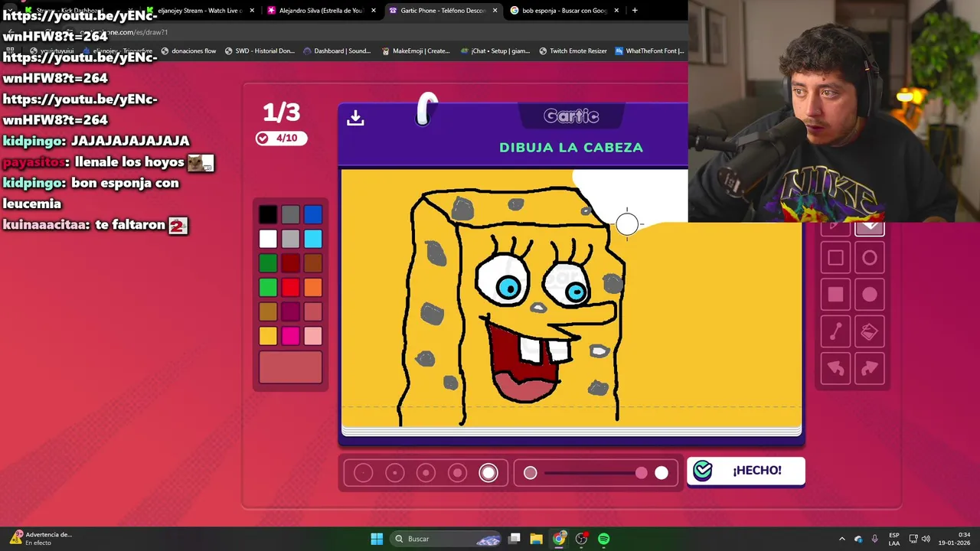Pick the yellow color swatch
This screenshot has width=980, height=551.
pos(268,336)
